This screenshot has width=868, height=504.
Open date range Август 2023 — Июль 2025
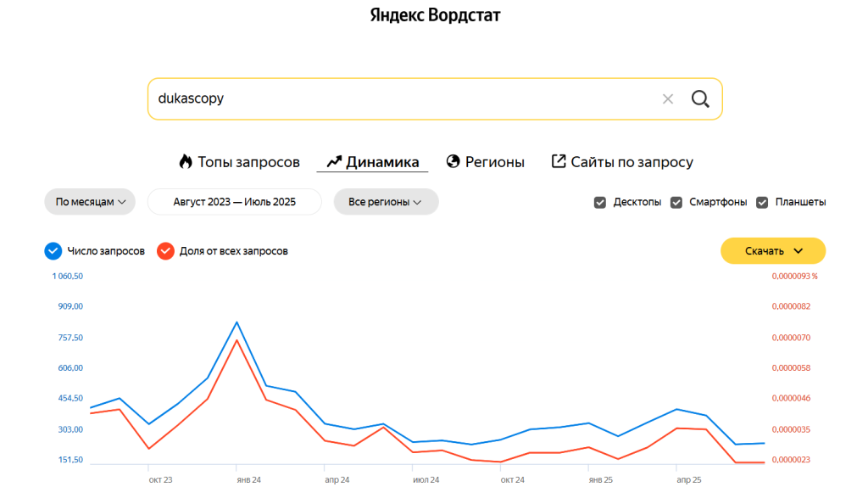click(235, 202)
